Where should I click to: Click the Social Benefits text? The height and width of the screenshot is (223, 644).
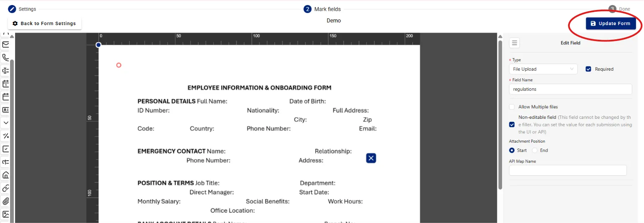267,201
